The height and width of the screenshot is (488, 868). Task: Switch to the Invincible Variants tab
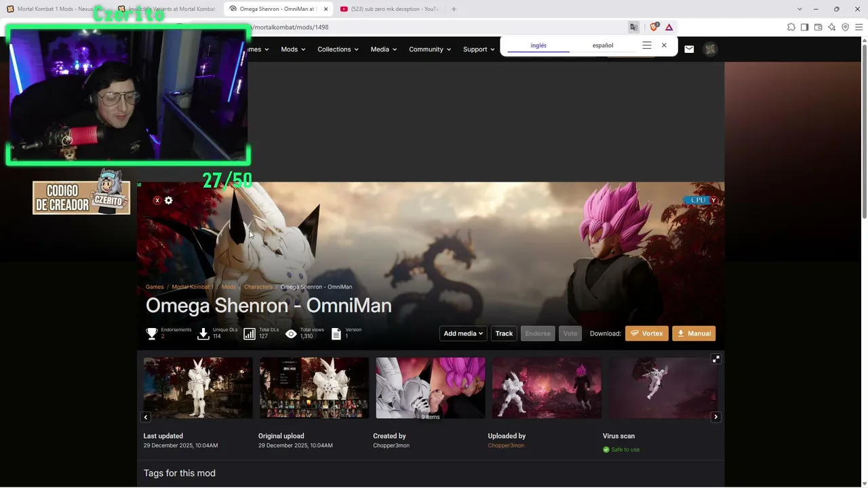[166, 9]
